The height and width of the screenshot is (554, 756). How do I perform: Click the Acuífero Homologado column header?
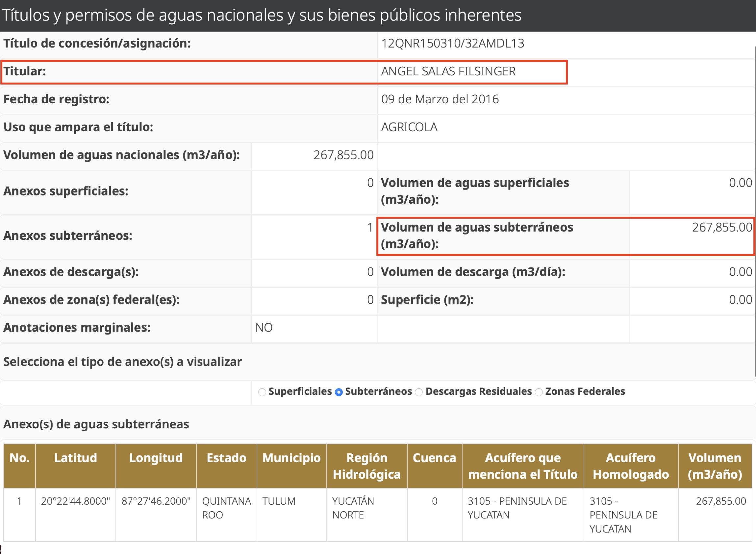pos(631,466)
